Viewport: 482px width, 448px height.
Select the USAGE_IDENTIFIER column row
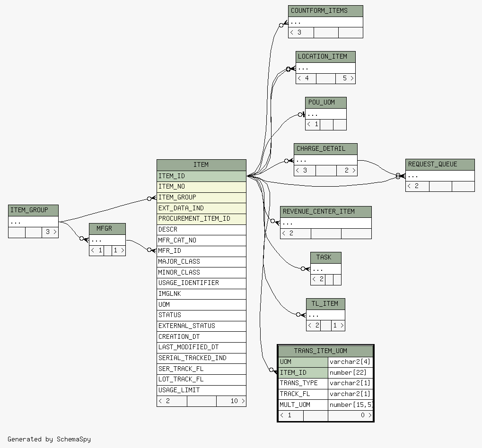tap(202, 283)
